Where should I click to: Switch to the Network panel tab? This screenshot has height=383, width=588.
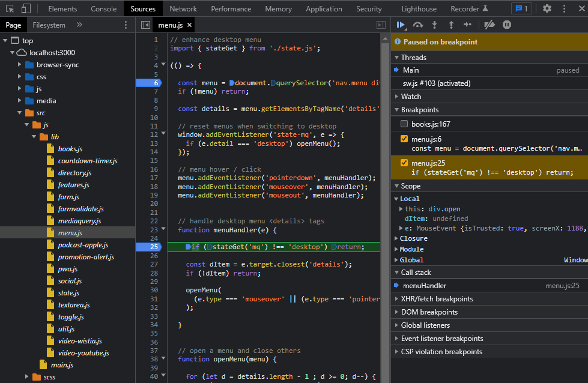click(x=183, y=8)
